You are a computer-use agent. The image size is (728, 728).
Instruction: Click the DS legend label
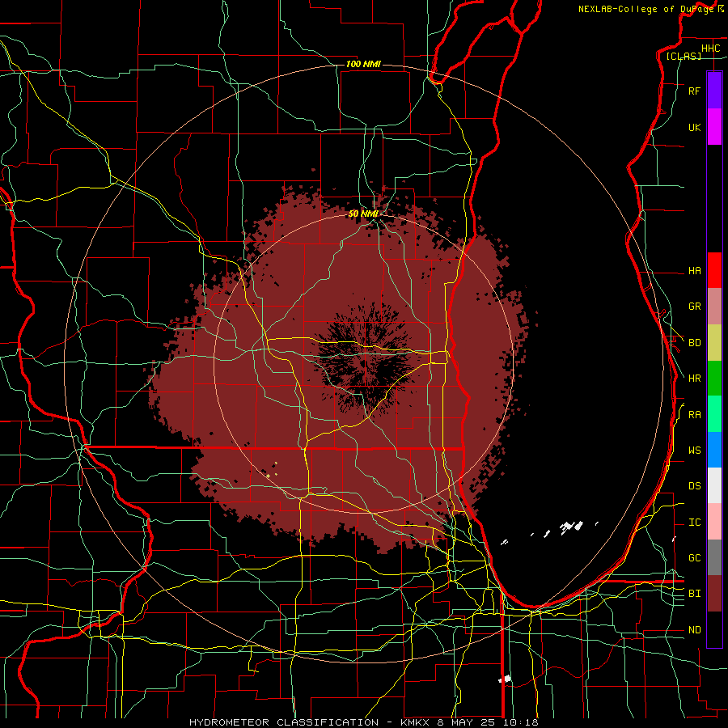[694, 486]
